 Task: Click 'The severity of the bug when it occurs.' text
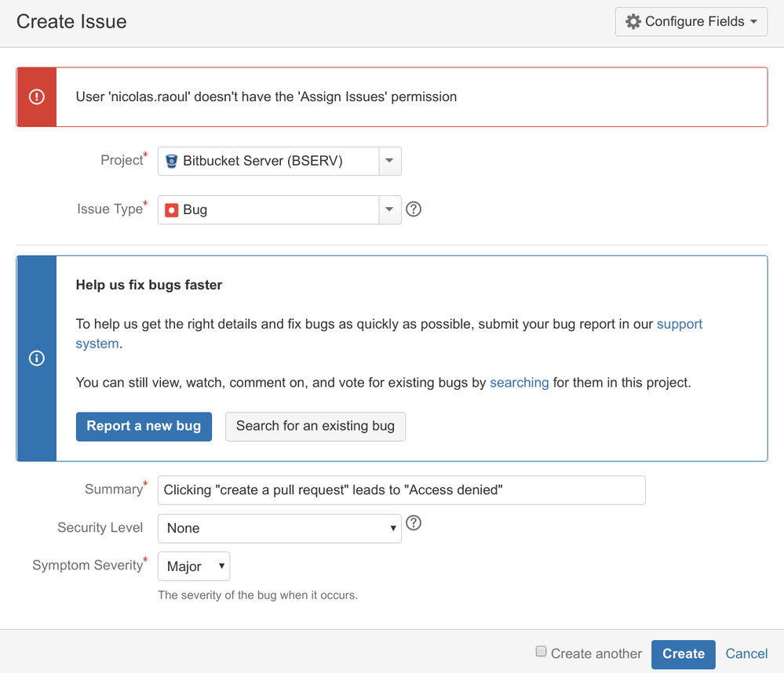pyautogui.click(x=258, y=595)
